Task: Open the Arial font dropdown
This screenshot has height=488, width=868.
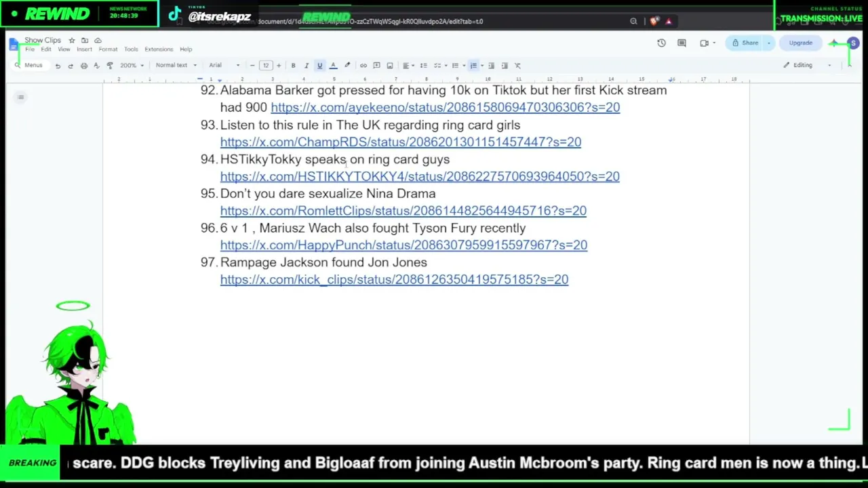Action: tap(224, 66)
